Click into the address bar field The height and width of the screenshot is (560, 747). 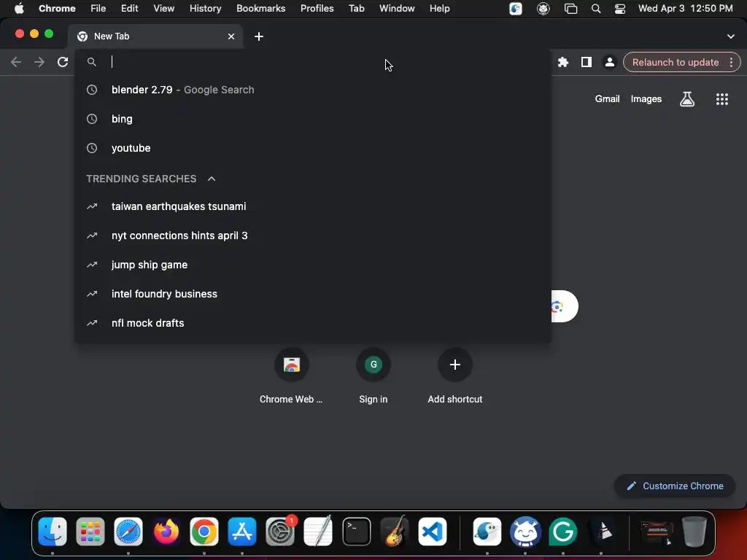pyautogui.click(x=313, y=62)
